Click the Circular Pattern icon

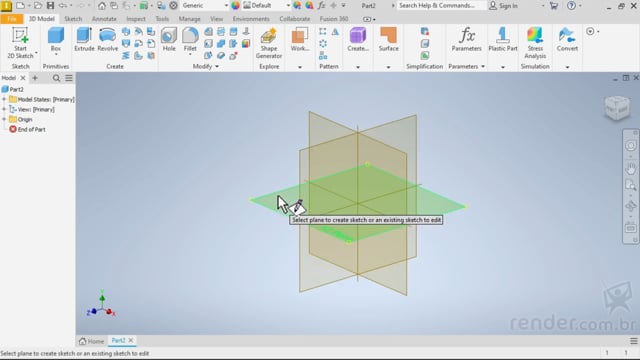323,43
